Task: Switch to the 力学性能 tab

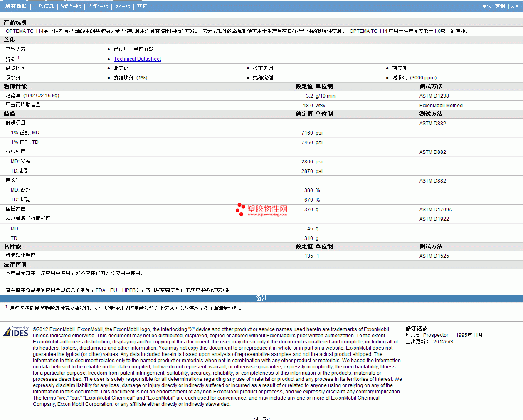Action: pyautogui.click(x=98, y=6)
